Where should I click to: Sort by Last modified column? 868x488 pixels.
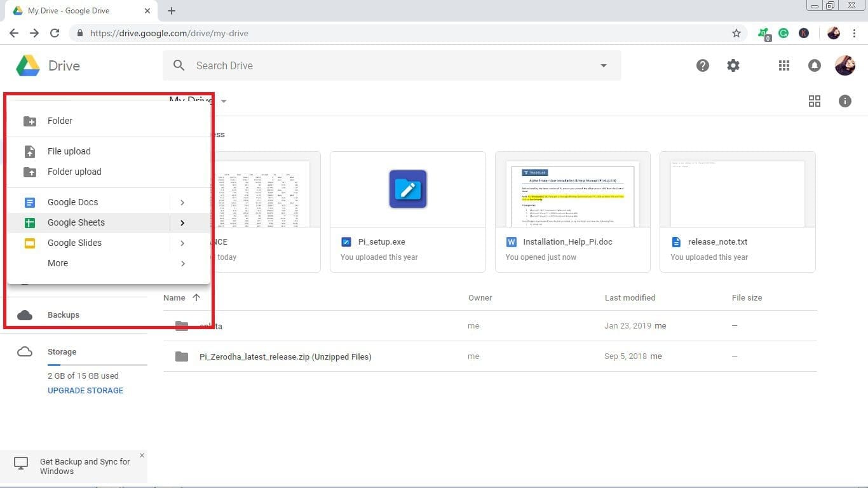pyautogui.click(x=630, y=297)
